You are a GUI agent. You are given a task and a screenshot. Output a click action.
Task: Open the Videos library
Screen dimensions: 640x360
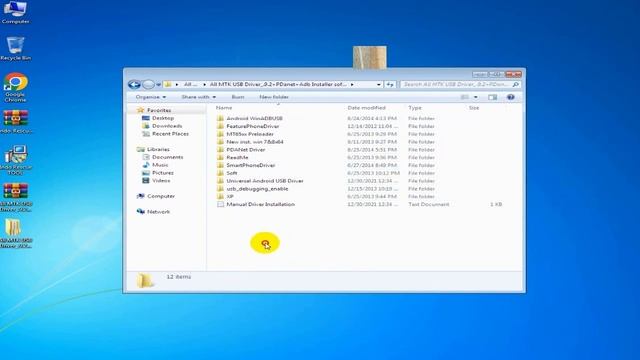(161, 180)
